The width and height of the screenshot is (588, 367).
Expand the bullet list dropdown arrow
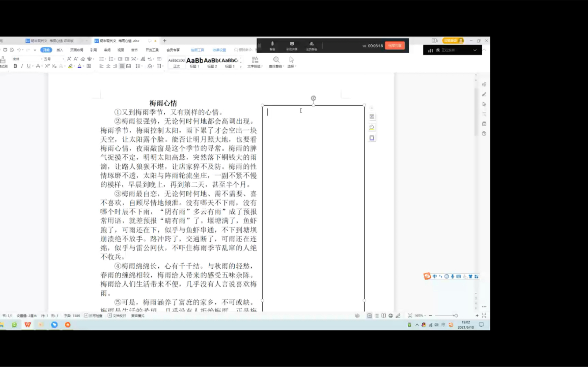105,59
